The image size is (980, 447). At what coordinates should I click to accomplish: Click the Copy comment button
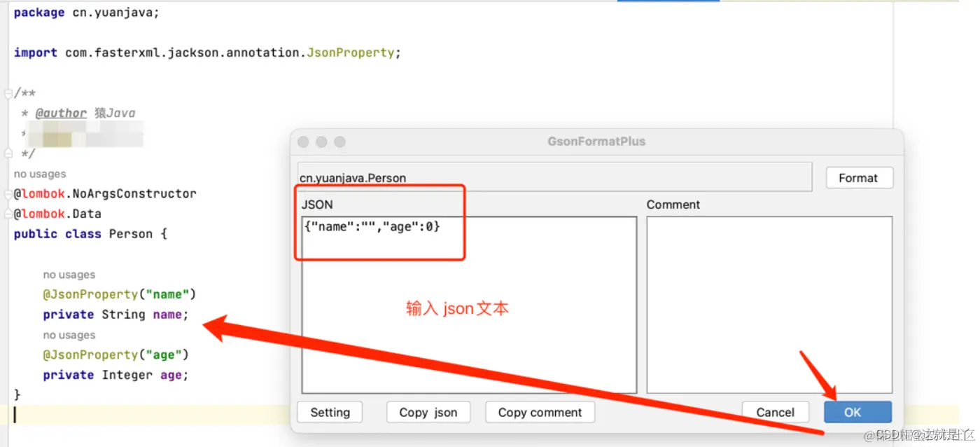pyautogui.click(x=539, y=412)
